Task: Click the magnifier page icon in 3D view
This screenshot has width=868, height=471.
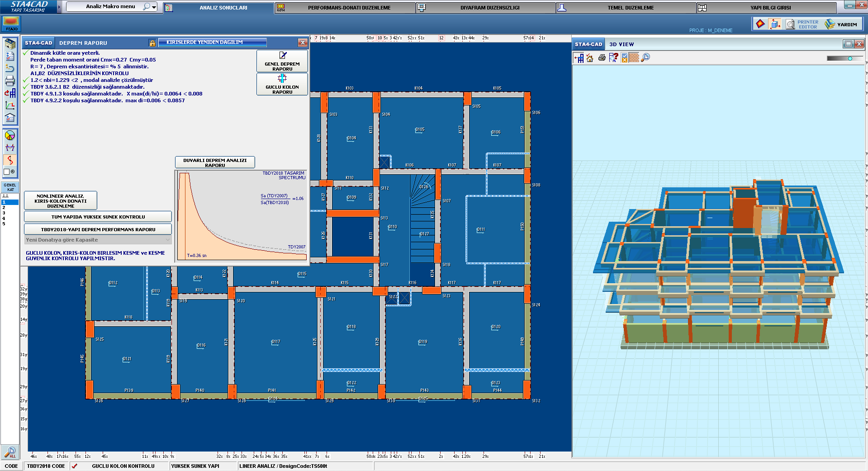Action: click(645, 57)
